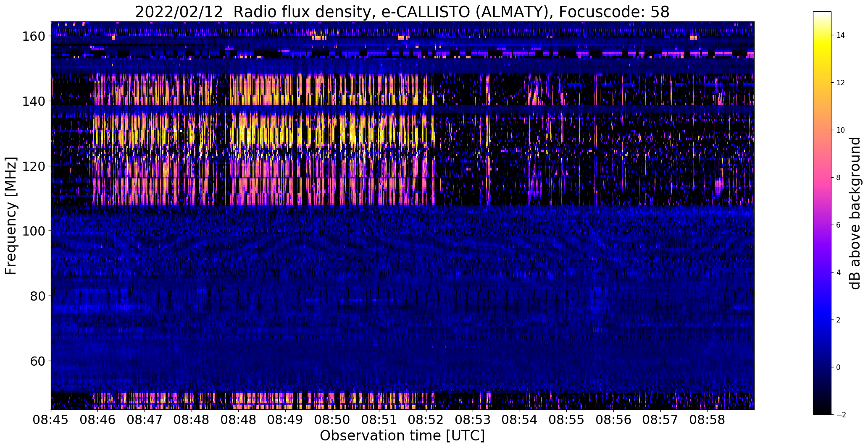The image size is (868, 448).
Task: Click the 08:56 time tick label
Action: (613, 420)
